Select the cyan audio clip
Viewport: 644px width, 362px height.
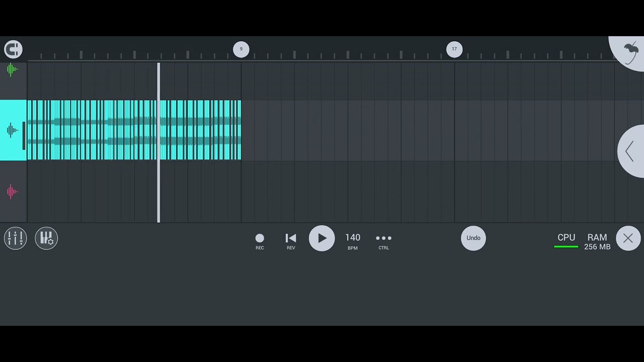[x=134, y=130]
